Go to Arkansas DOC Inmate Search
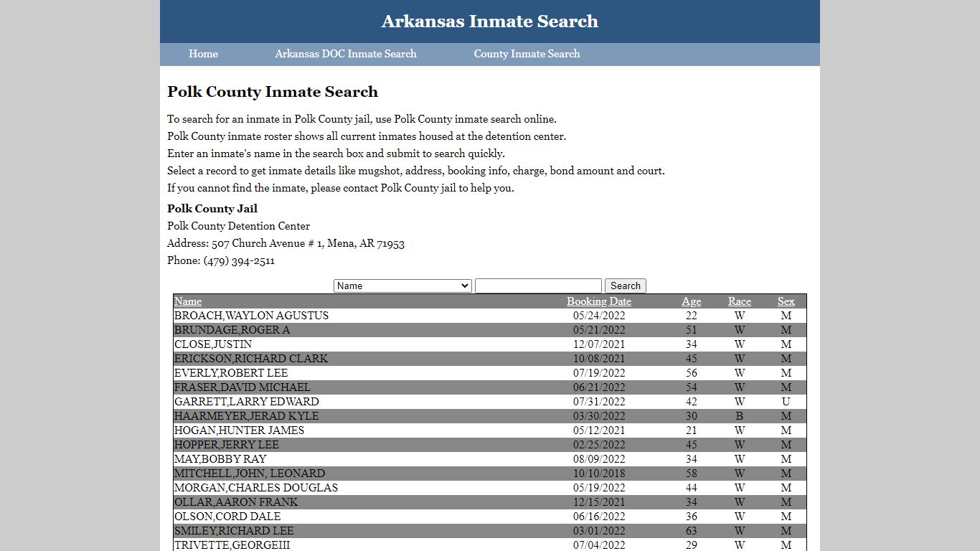 [346, 54]
